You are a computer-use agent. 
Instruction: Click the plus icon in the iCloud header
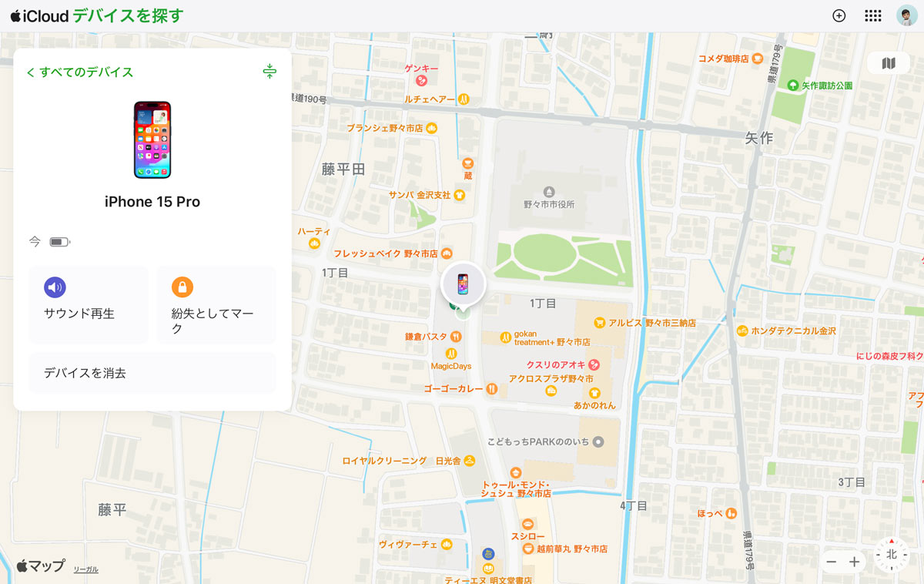point(839,15)
